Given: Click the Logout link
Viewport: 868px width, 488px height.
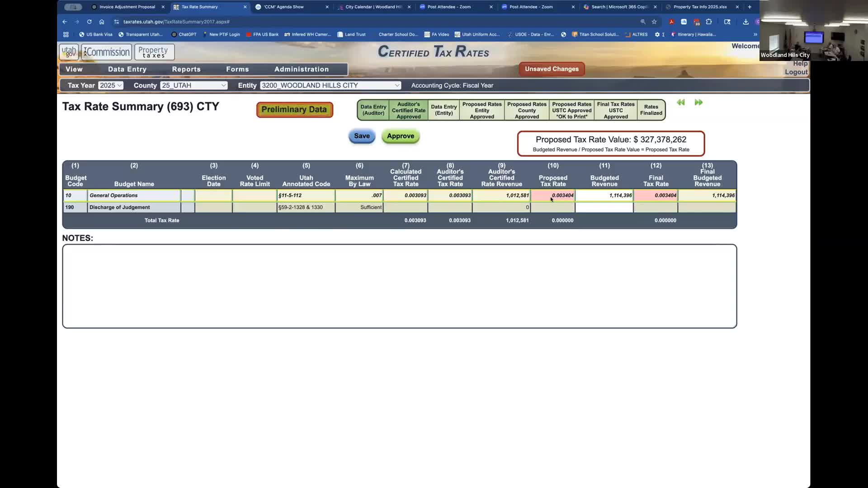Looking at the screenshot, I should pos(796,72).
